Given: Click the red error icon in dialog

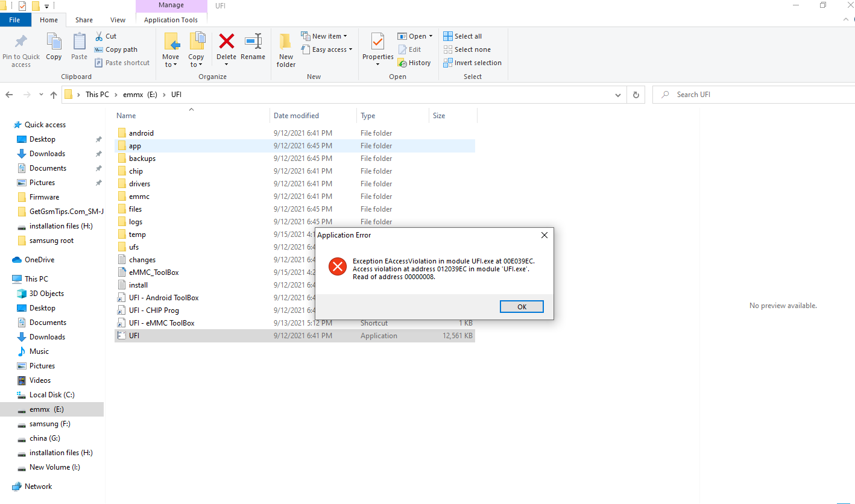Looking at the screenshot, I should [338, 266].
